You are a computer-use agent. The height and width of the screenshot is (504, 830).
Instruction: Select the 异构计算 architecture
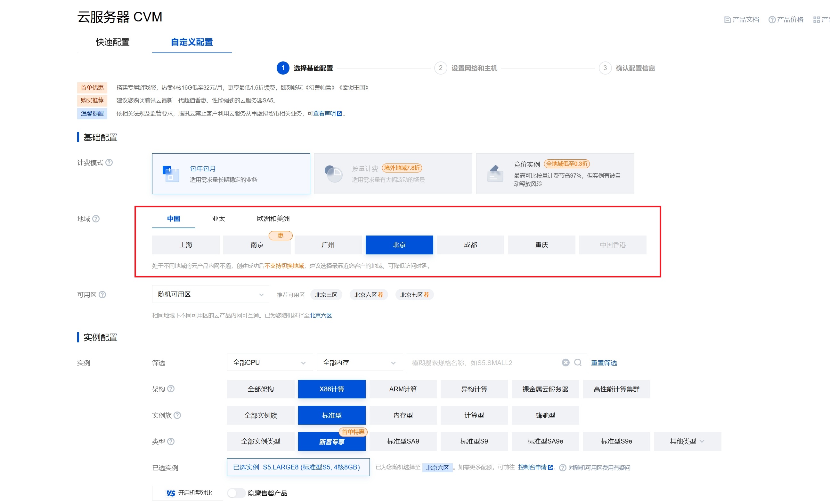point(474,389)
